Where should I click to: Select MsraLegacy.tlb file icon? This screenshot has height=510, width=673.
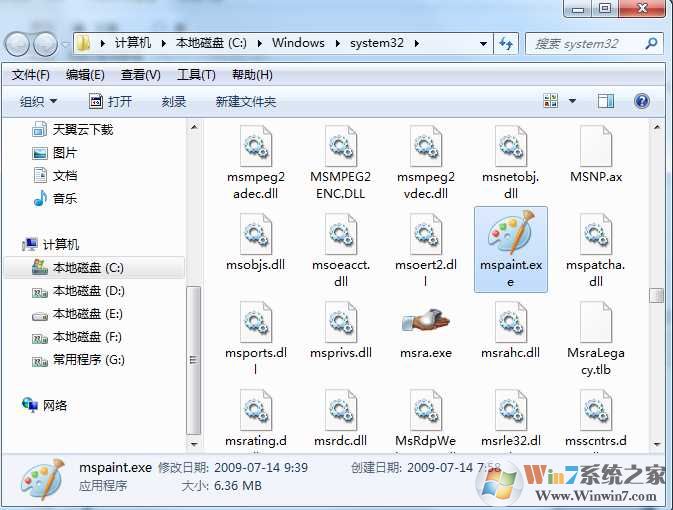(x=596, y=322)
